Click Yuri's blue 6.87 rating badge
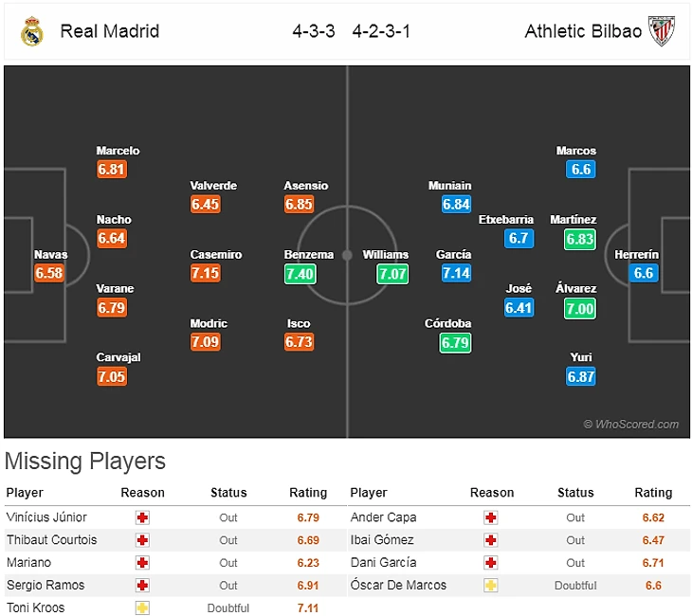The height and width of the screenshot is (616, 692). (581, 376)
